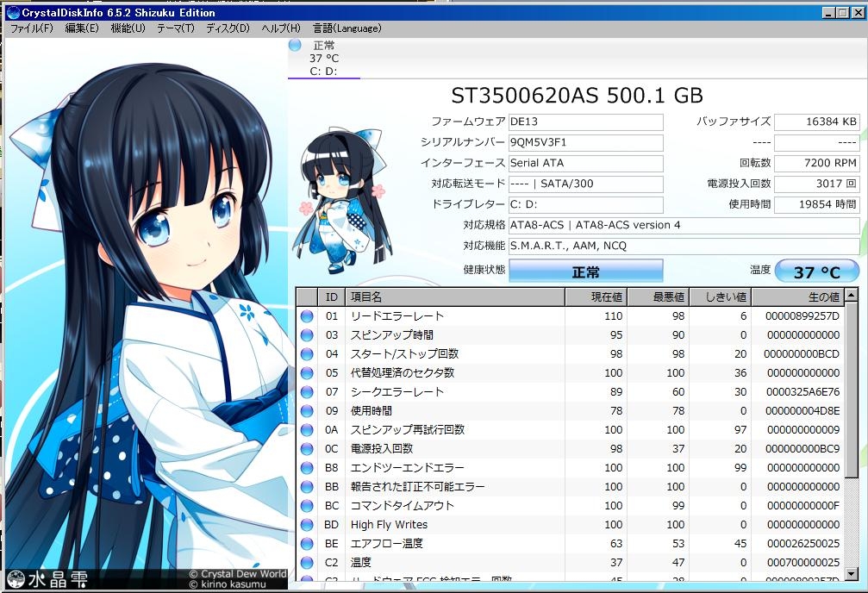Click the rotation rate value 7200 RPM
868x593 pixels.
click(x=817, y=164)
